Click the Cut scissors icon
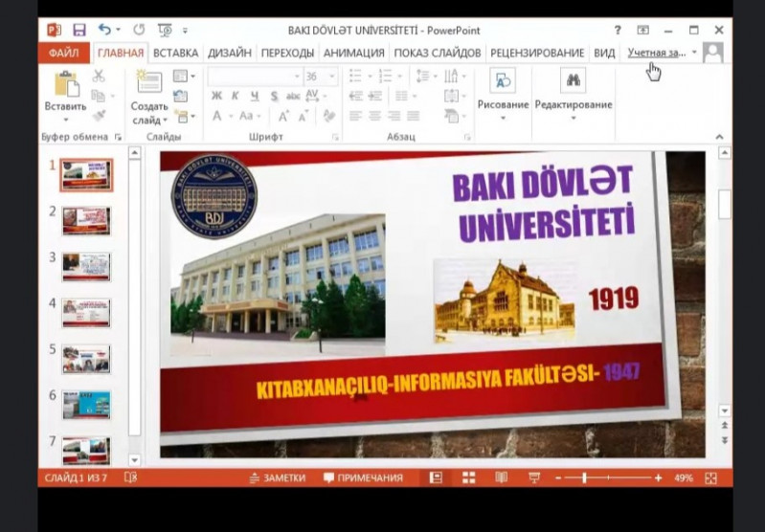Screen dimensions: 765x532 (x=99, y=76)
